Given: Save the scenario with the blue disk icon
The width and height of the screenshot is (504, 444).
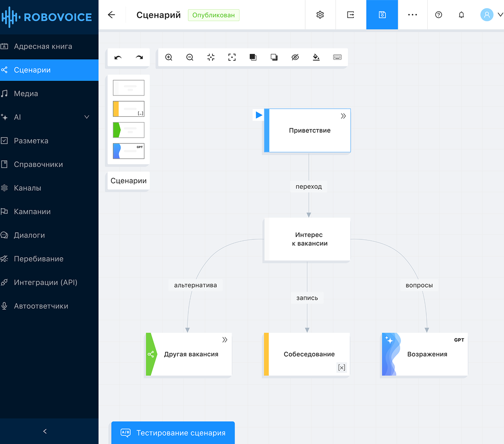Looking at the screenshot, I should (382, 15).
